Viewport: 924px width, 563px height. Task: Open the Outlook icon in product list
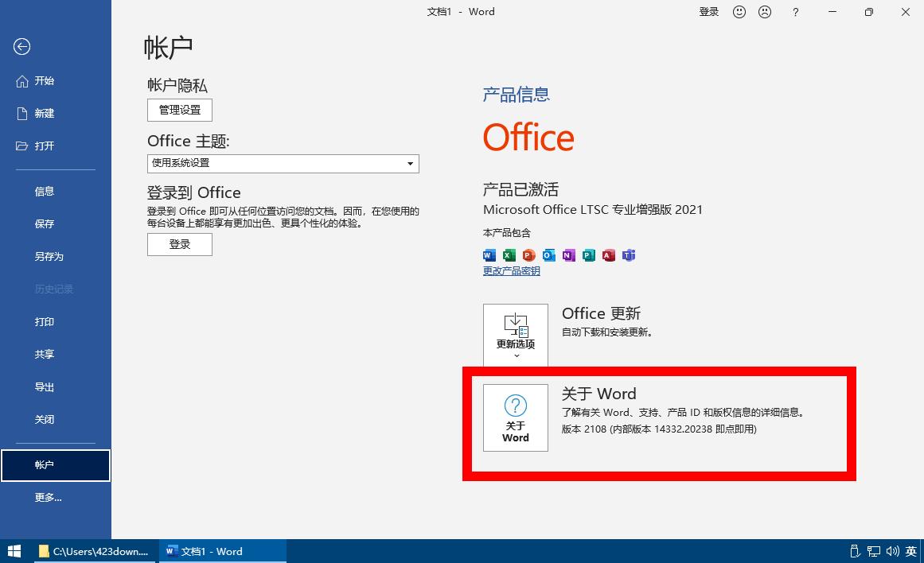tap(548, 255)
